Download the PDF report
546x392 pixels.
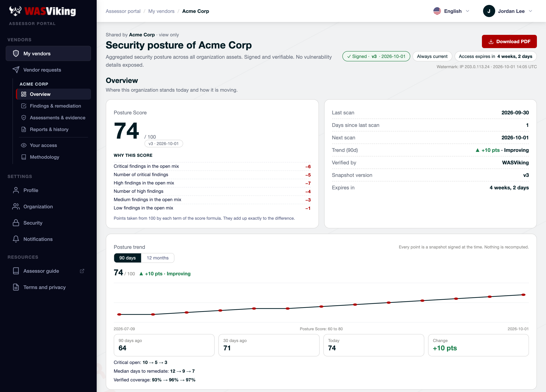click(509, 41)
